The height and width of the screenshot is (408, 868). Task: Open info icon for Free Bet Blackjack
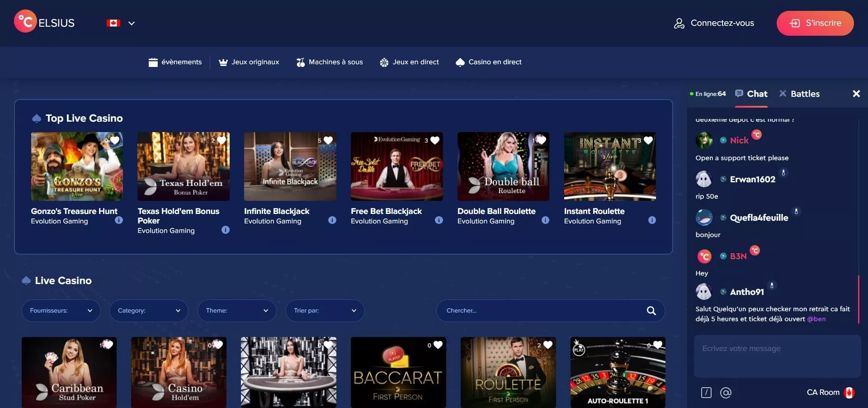click(x=439, y=220)
